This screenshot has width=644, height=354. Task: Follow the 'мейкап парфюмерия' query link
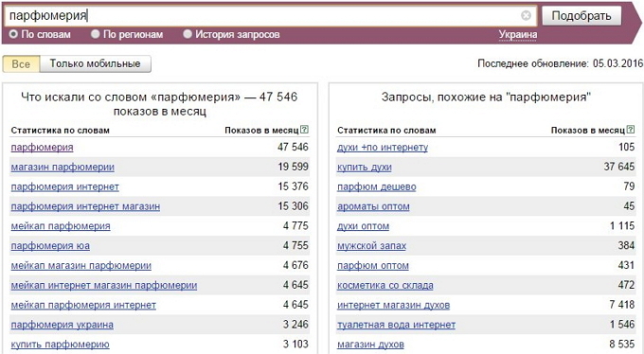61,226
